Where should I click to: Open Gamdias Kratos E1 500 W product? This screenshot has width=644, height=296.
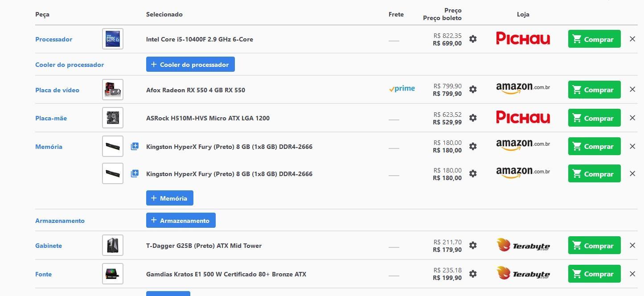(226, 274)
